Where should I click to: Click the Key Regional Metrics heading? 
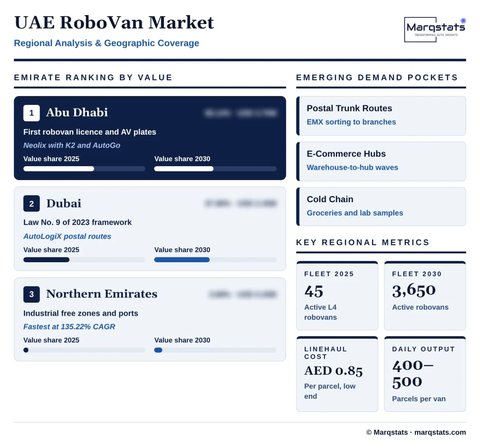point(363,243)
